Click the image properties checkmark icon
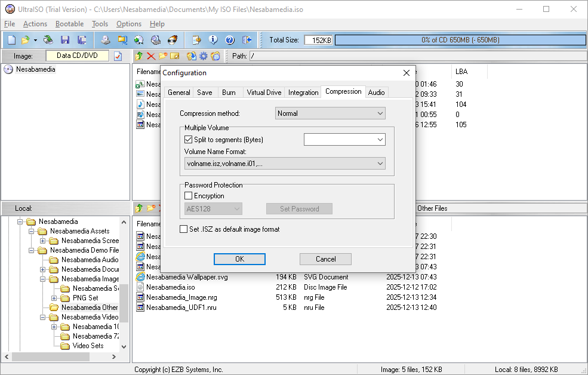This screenshot has width=588, height=375. click(118, 56)
